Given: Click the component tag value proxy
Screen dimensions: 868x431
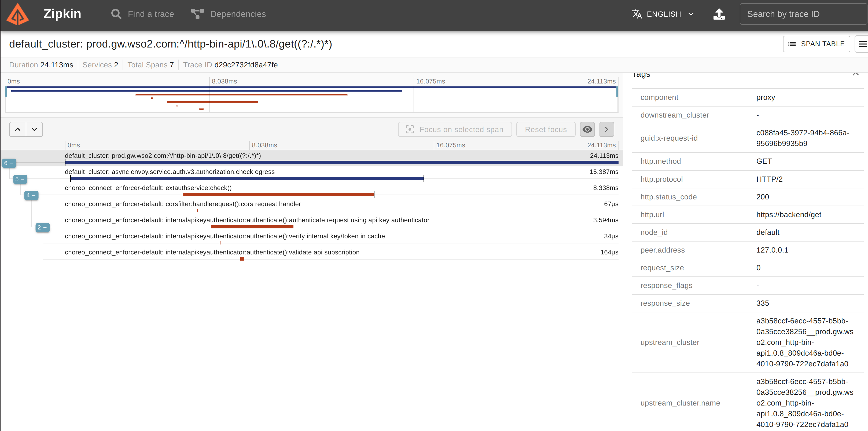Looking at the screenshot, I should tap(766, 97).
